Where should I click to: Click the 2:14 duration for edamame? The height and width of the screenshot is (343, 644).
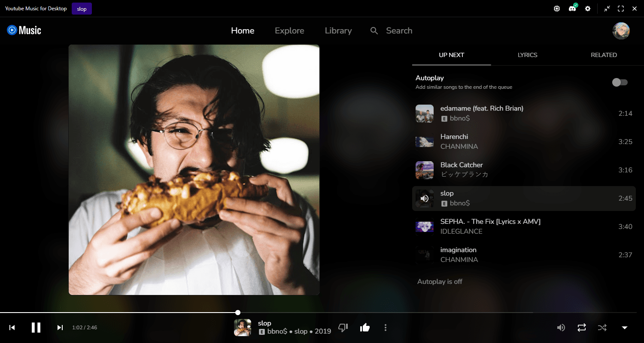pos(626,114)
